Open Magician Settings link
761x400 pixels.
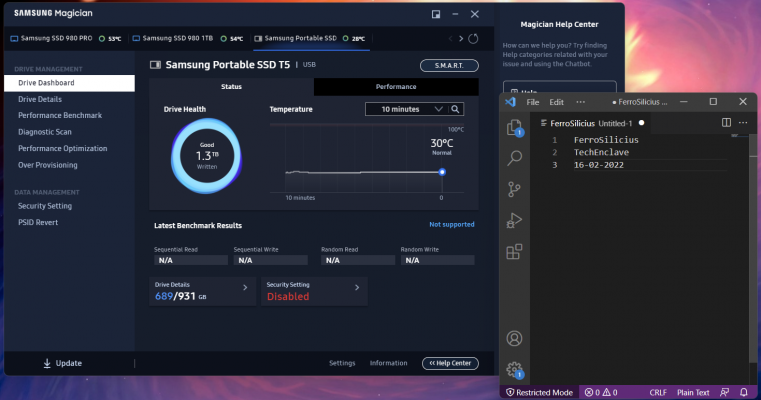[342, 363]
